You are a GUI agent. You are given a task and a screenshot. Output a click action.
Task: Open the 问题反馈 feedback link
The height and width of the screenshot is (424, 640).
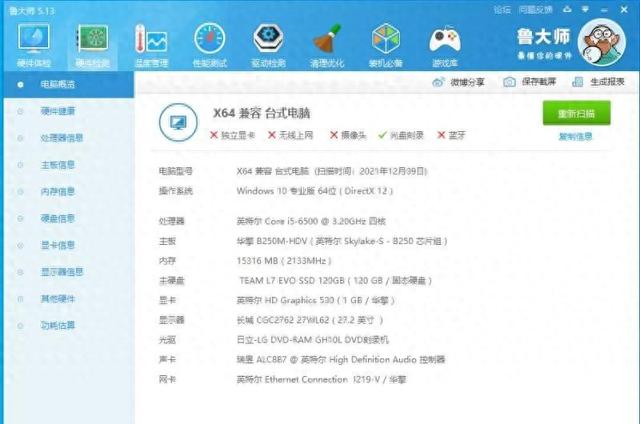(536, 9)
